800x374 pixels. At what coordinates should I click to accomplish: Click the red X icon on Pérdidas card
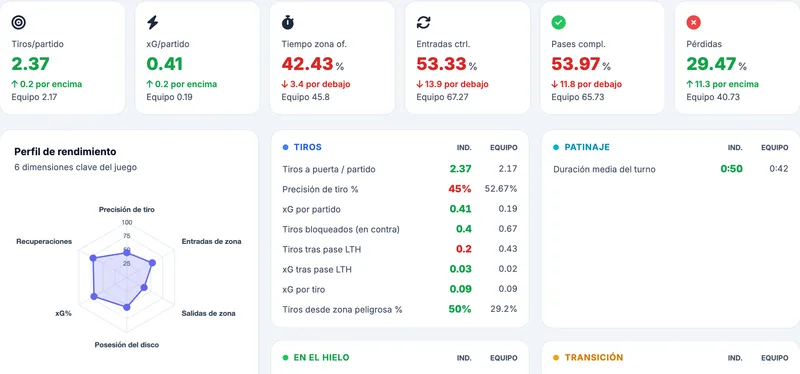(x=693, y=22)
